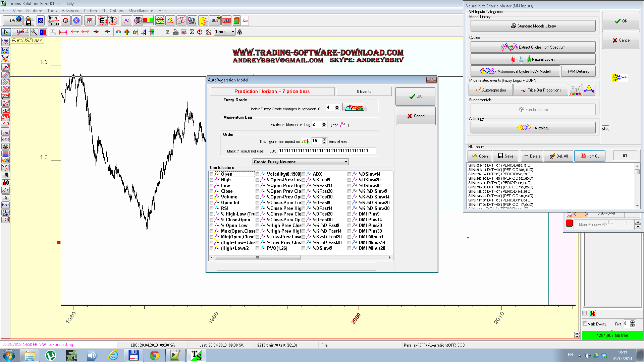Viewport: 644px width, 362px height.
Task: Click the Sigma summation toolbar icon
Action: tap(192, 32)
